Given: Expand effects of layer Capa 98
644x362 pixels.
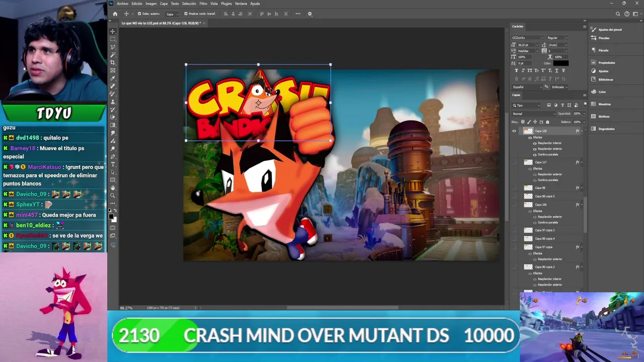Looking at the screenshot, I should coord(582,188).
